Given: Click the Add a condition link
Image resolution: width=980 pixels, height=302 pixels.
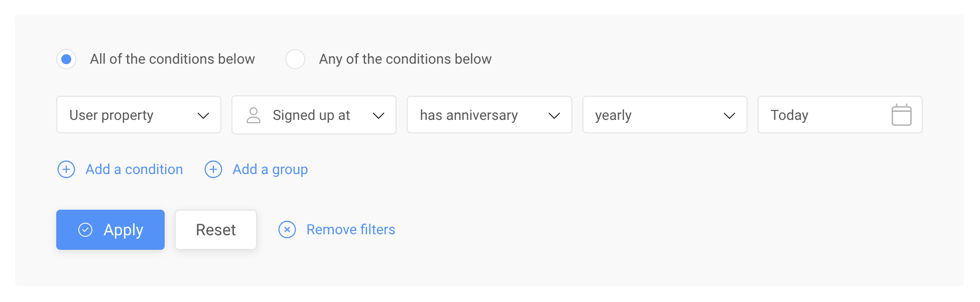Looking at the screenshot, I should click(x=134, y=170).
